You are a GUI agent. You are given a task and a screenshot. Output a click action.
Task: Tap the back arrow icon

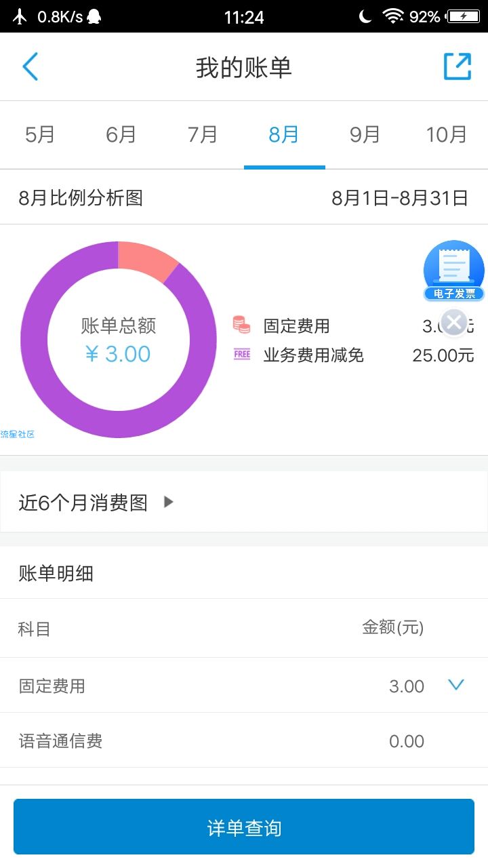tap(30, 67)
